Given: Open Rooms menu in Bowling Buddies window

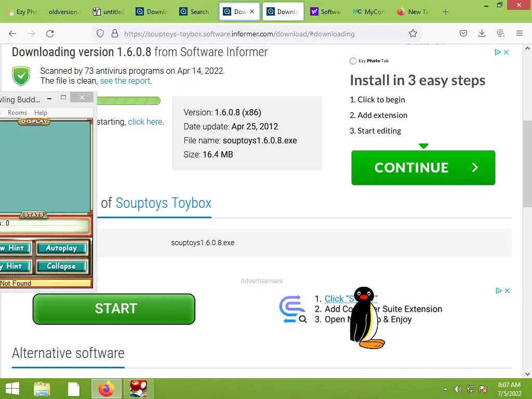Looking at the screenshot, I should click(x=17, y=113).
